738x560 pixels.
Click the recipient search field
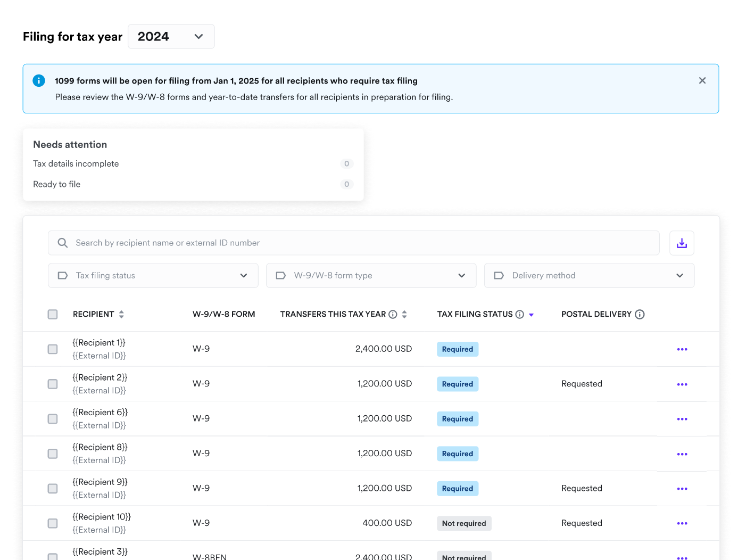[x=354, y=243]
